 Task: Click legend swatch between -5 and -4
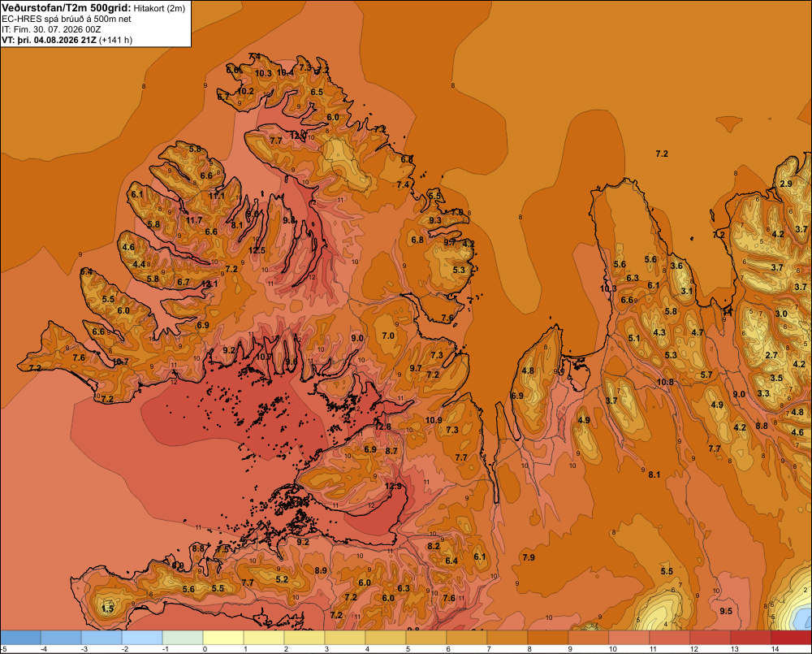[x=20, y=637]
